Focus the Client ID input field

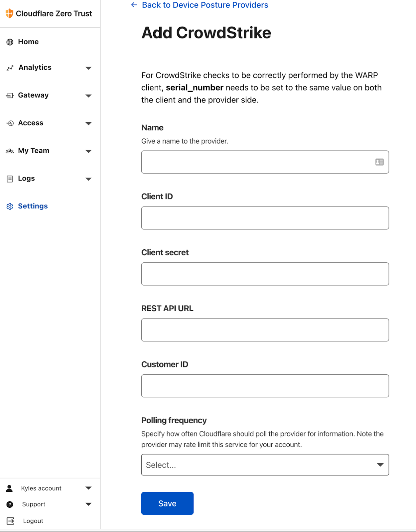tap(265, 218)
